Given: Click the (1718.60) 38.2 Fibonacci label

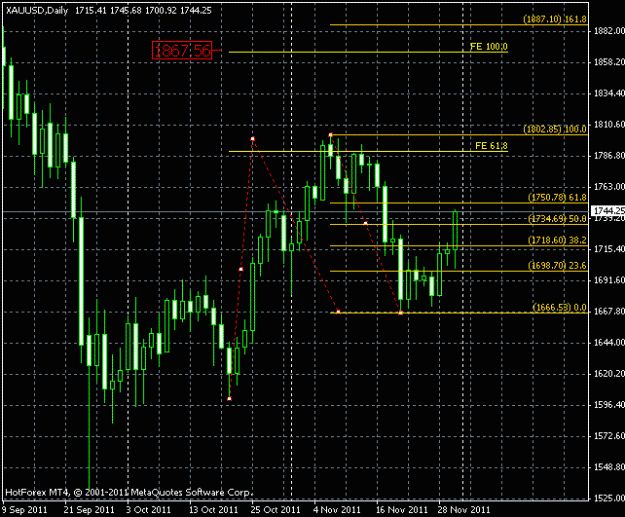Looking at the screenshot, I should tap(557, 240).
